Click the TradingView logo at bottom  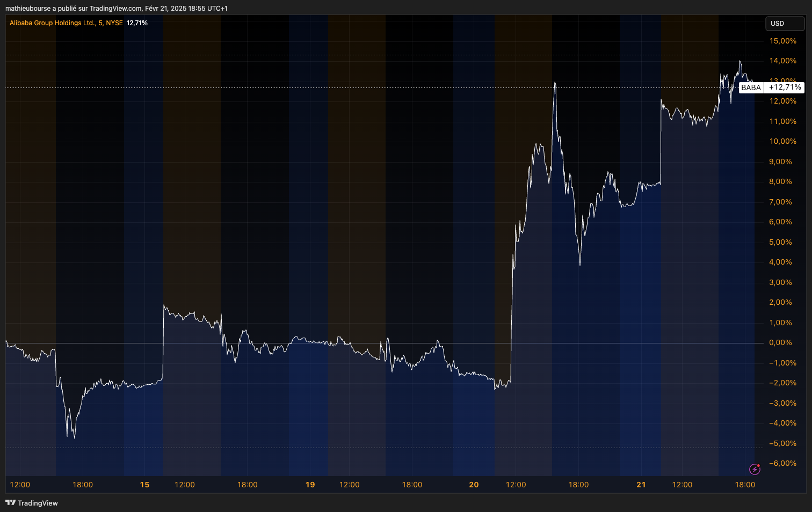click(32, 503)
